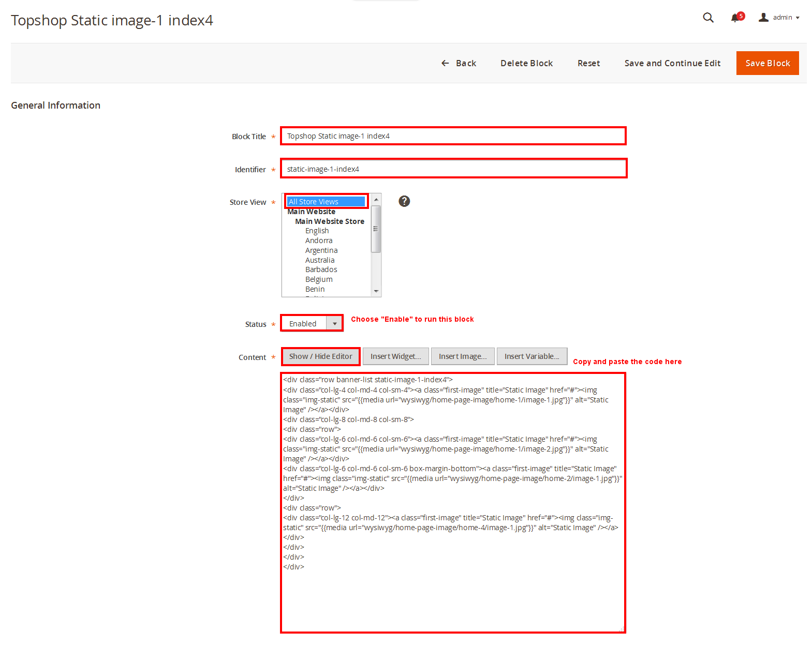Click into the Identifier text field
Viewport: 812px width, 646px height.
click(x=453, y=169)
